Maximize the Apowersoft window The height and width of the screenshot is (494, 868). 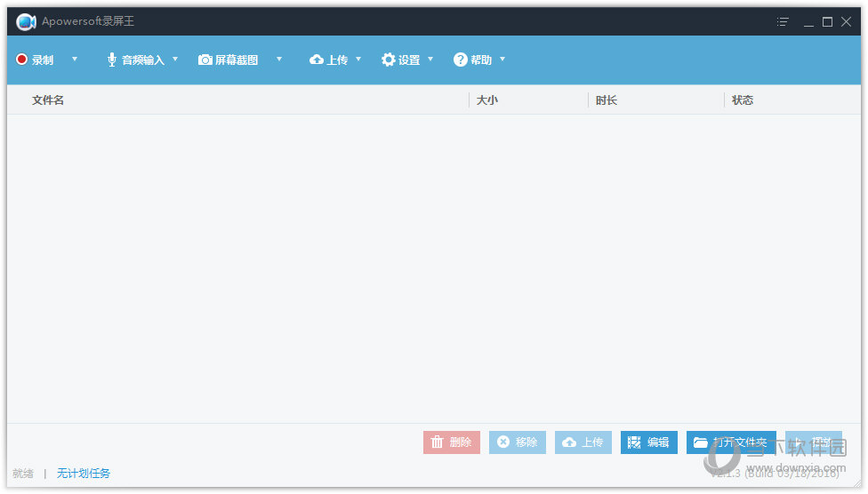[x=828, y=21]
